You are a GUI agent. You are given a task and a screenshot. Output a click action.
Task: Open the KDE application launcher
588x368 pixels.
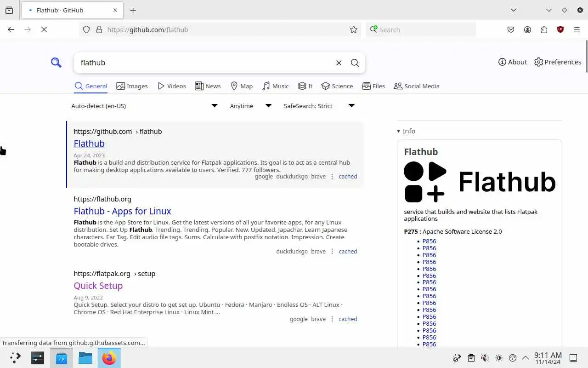[15, 357]
